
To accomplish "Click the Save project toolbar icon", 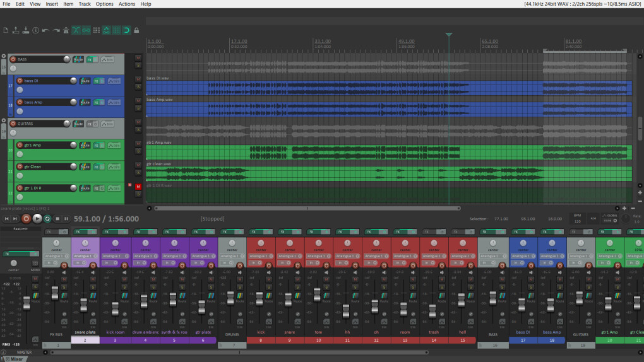I will 26,30.
